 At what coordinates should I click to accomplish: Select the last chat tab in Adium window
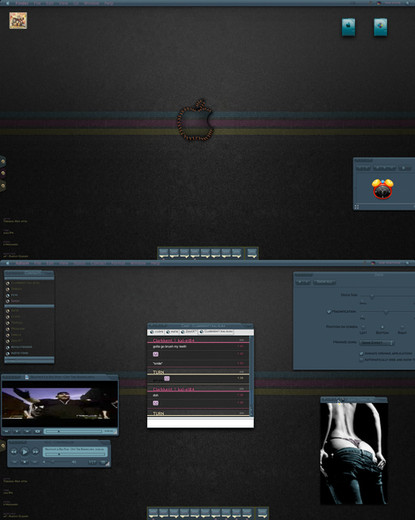tap(216, 332)
